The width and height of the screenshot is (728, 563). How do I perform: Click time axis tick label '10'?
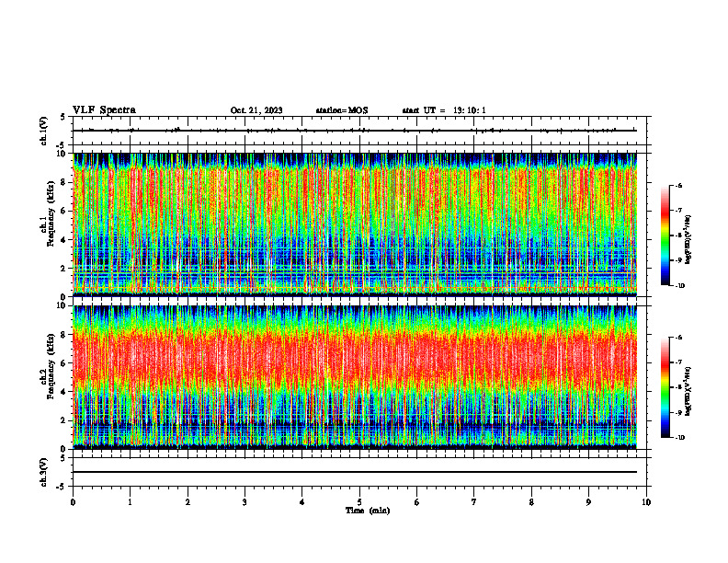point(646,502)
